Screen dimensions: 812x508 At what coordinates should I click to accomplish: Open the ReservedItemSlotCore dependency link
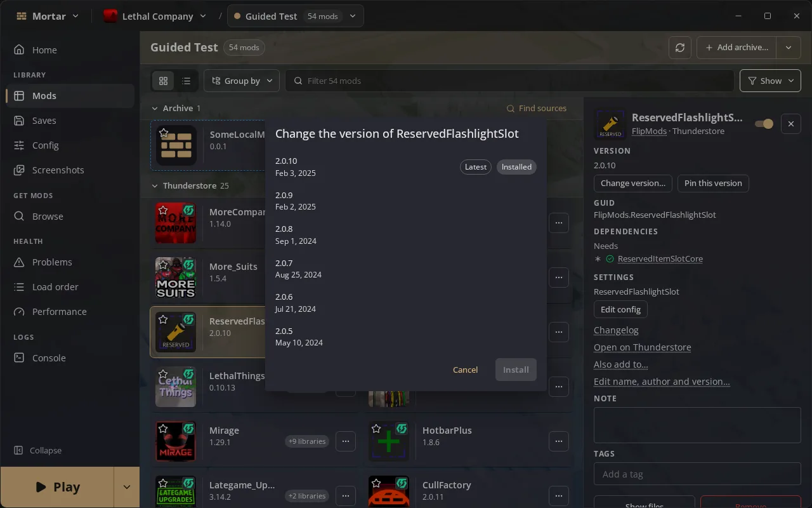tap(660, 258)
